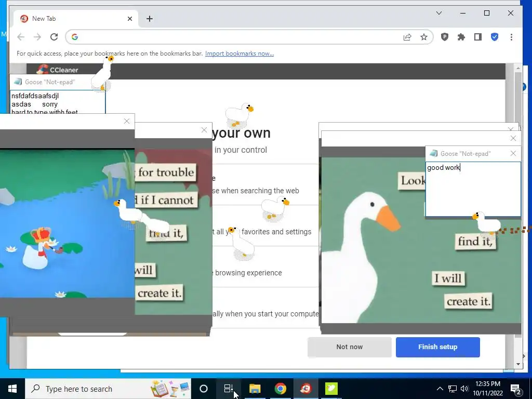Click Import bookmarks now link
Viewport: 532px width, 399px height.
pos(240,54)
